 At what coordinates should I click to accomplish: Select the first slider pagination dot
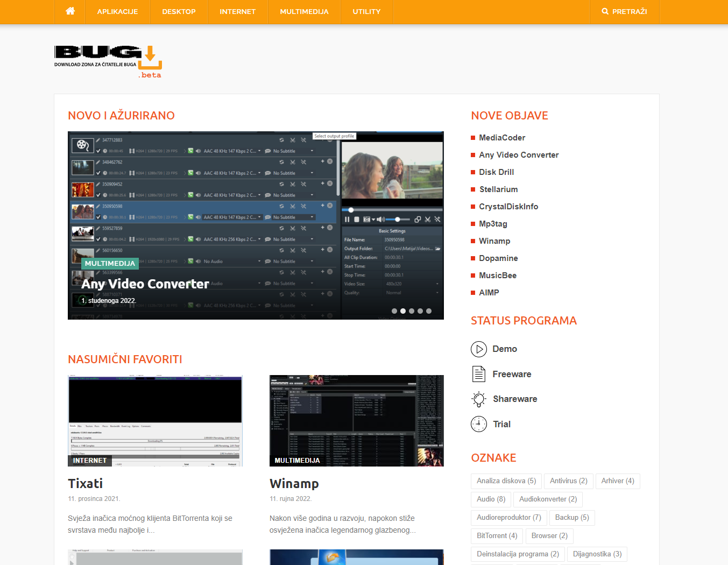pyautogui.click(x=394, y=311)
